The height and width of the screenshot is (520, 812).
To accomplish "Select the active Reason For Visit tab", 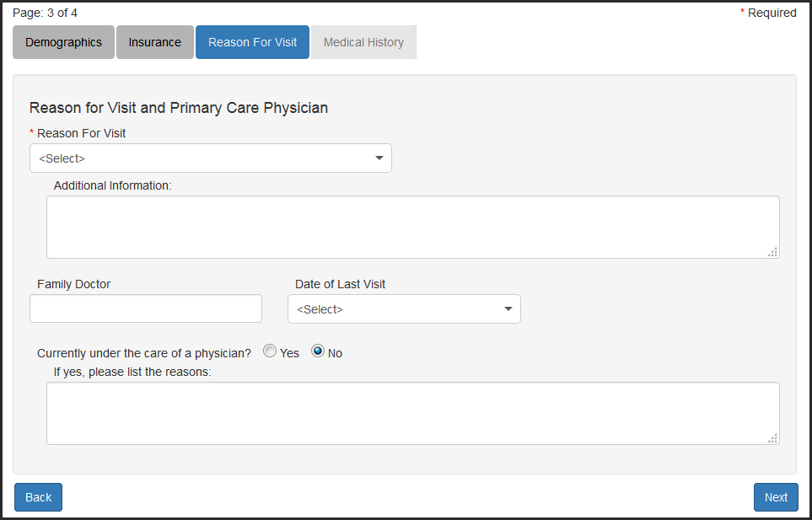I will (x=252, y=42).
